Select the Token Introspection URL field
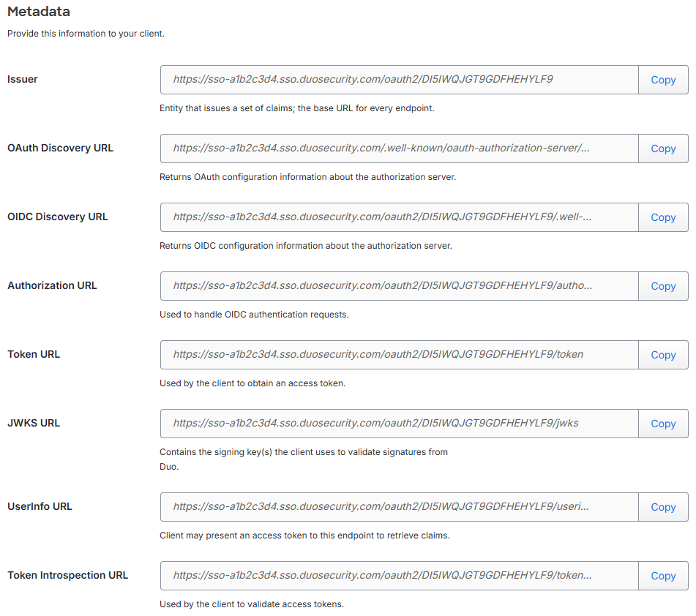Screen dimensions: 696x616 (399, 575)
